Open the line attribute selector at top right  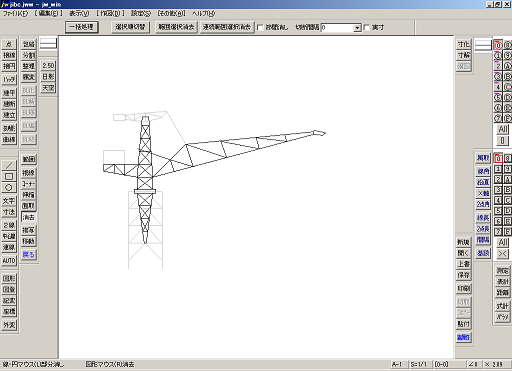tap(483, 45)
